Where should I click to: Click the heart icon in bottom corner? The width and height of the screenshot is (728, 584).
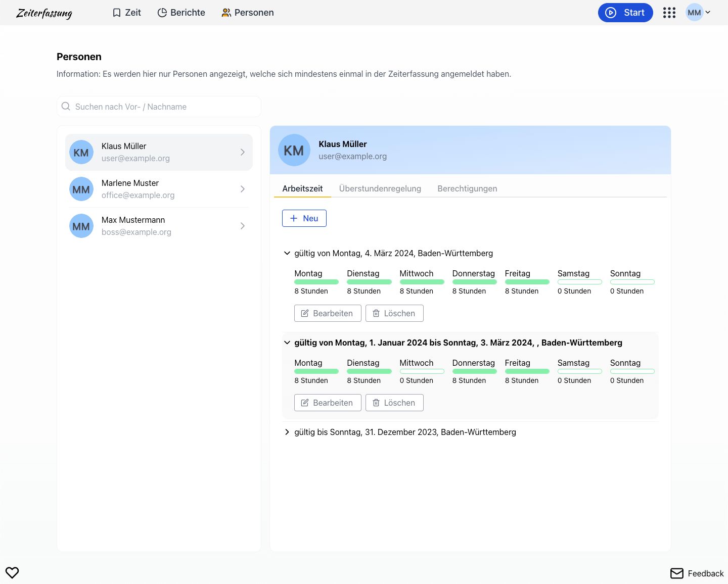point(12,572)
